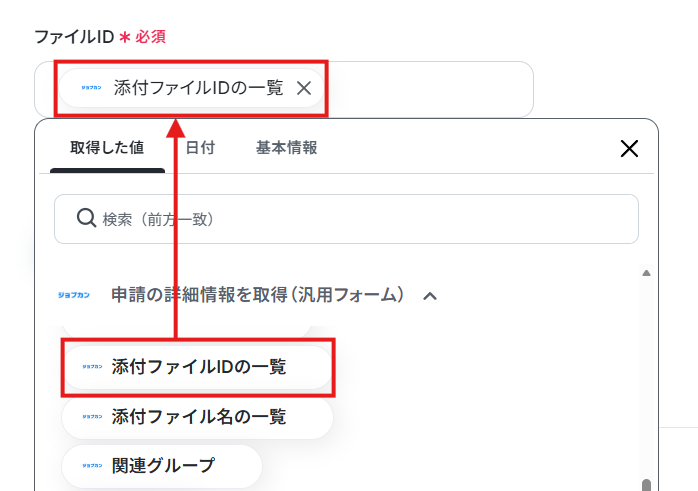Click the magnifier icon in the search box
Screen dimensions: 698x491
[x=86, y=218]
